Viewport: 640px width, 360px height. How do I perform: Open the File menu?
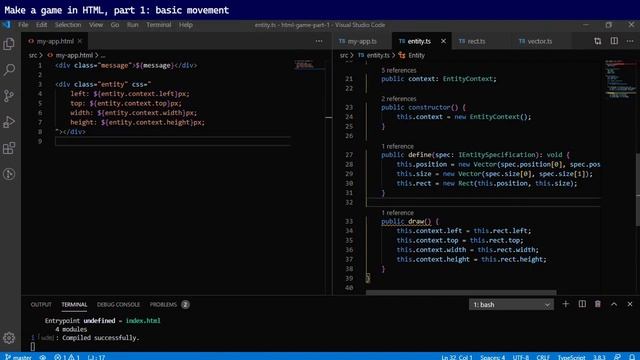tap(23, 25)
